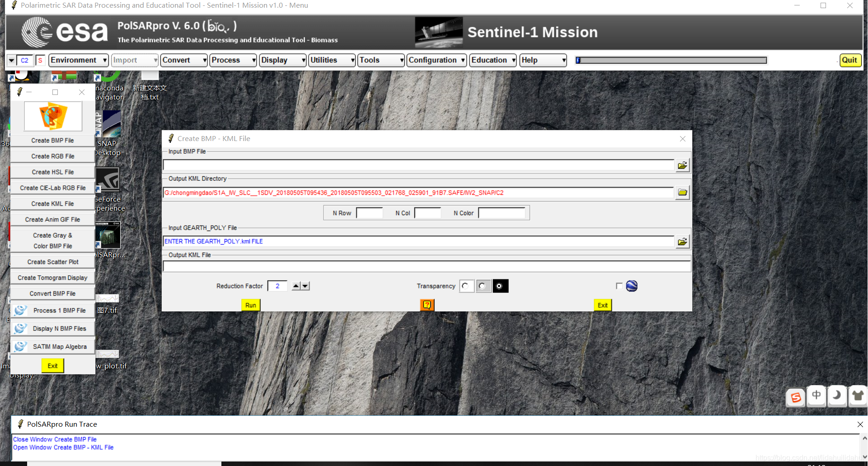Viewport: 868px width, 466px height.
Task: Click Create Gray & Color BMP File
Action: point(52,241)
